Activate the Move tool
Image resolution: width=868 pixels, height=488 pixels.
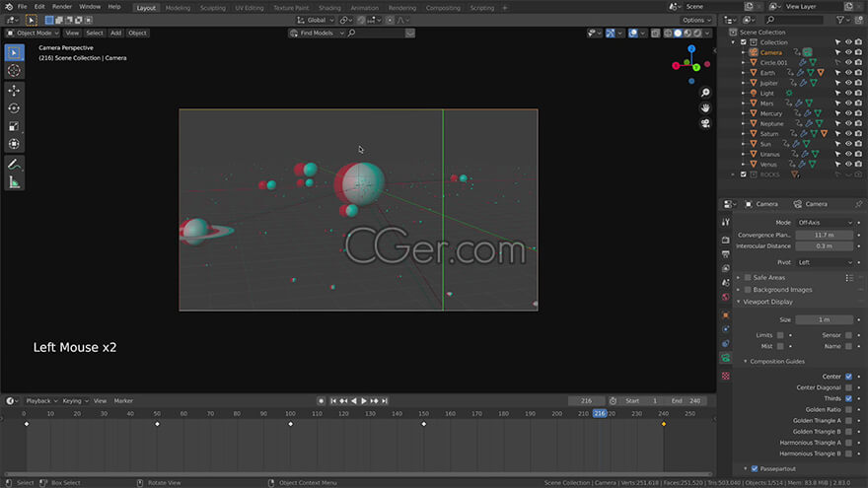[x=15, y=90]
